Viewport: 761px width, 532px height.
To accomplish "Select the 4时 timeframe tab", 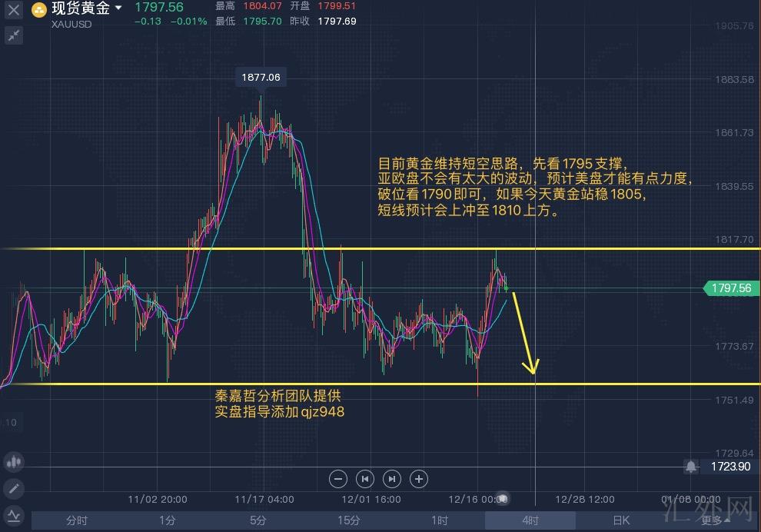I will (530, 520).
